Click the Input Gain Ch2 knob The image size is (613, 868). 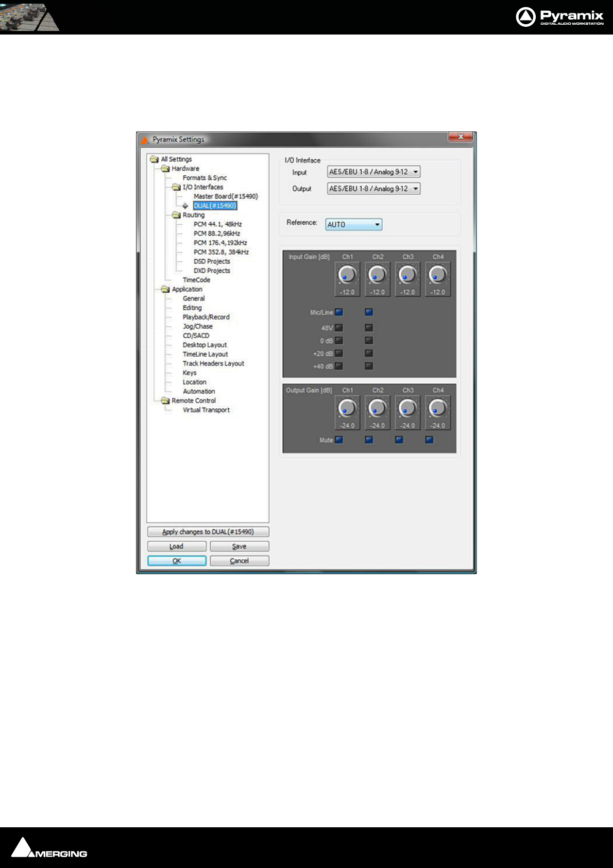(x=378, y=275)
